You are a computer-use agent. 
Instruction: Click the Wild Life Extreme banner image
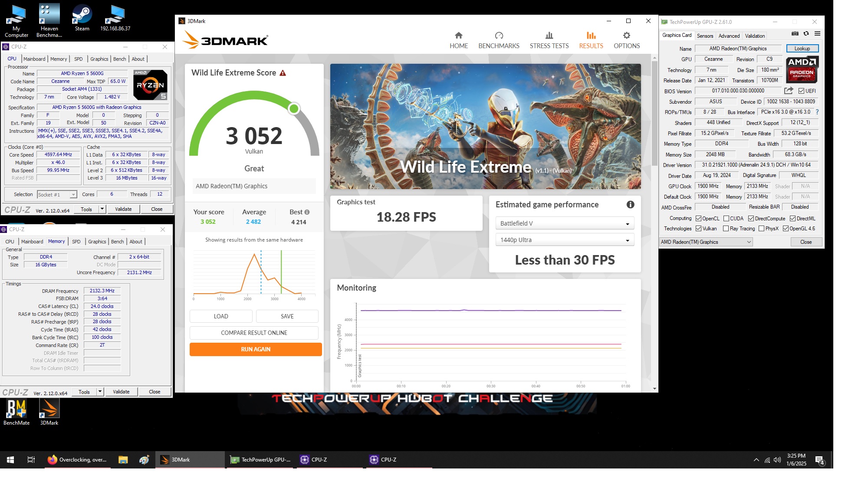(x=485, y=126)
